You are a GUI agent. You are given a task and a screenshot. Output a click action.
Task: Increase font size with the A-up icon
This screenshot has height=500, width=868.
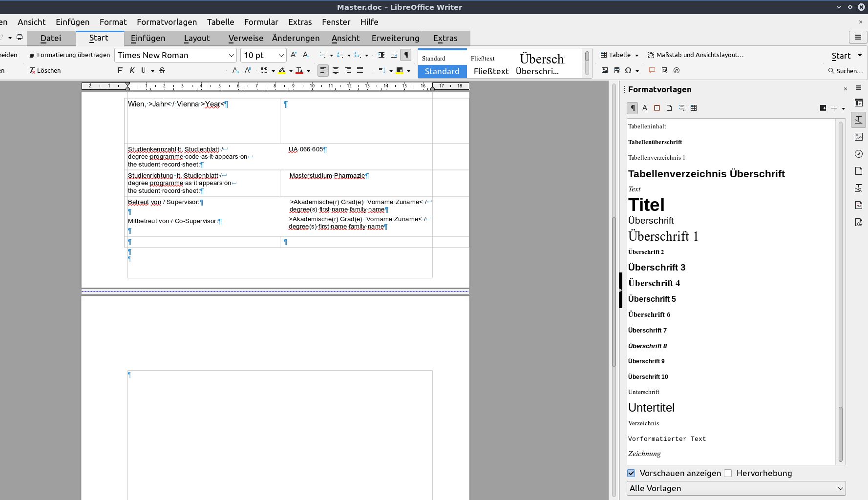294,55
